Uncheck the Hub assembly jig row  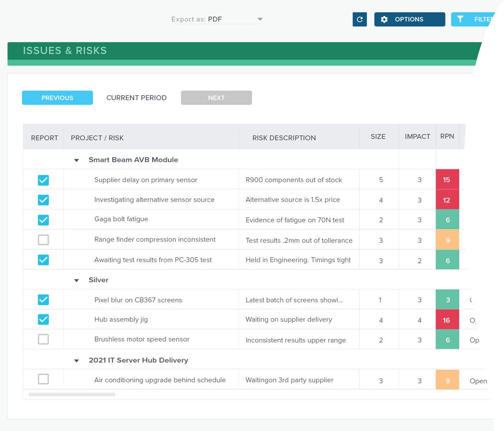(x=43, y=320)
